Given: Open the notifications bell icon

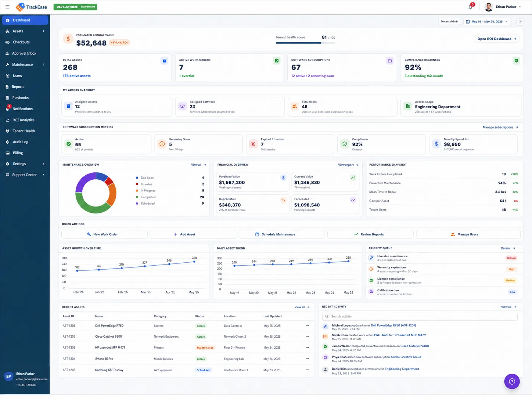Looking at the screenshot, I should click(x=470, y=7).
